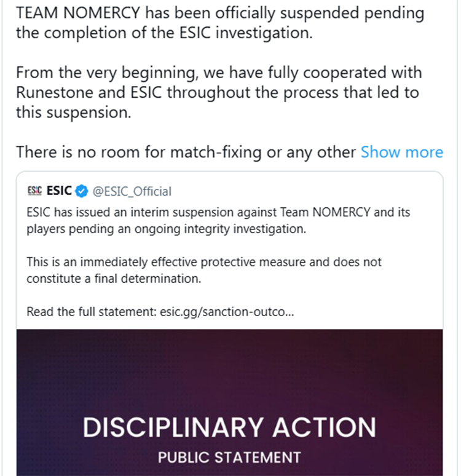Click the PUBLIC STATEMENT subtitle
This screenshot has height=476, width=461.
point(229,458)
